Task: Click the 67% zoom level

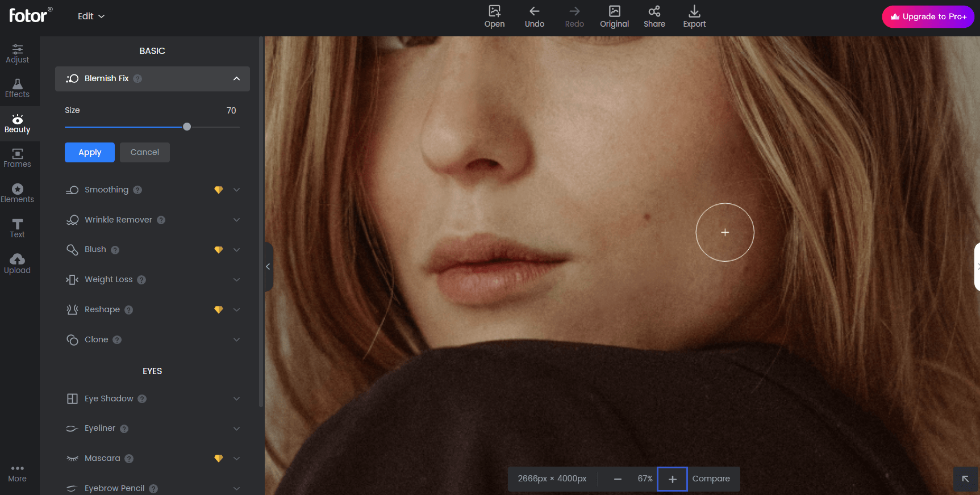Action: pos(645,479)
